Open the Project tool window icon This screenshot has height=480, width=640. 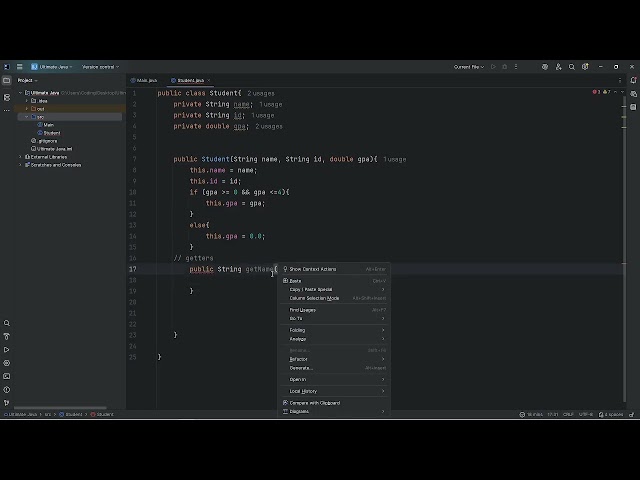[x=7, y=80]
